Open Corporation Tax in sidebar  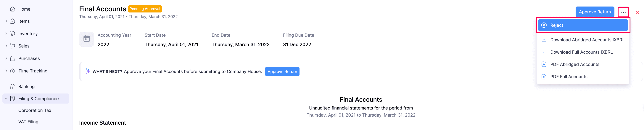pos(35,110)
